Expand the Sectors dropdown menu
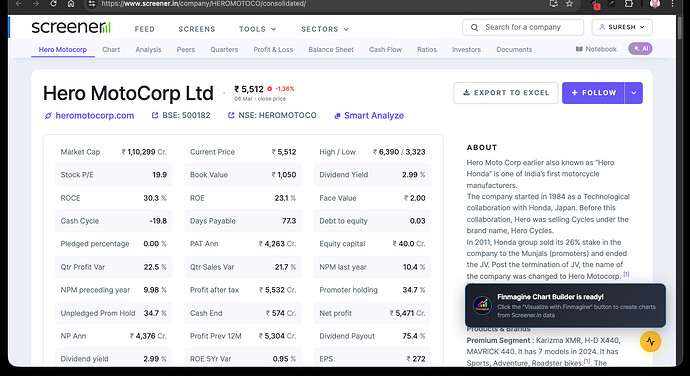The image size is (690, 376). point(325,29)
